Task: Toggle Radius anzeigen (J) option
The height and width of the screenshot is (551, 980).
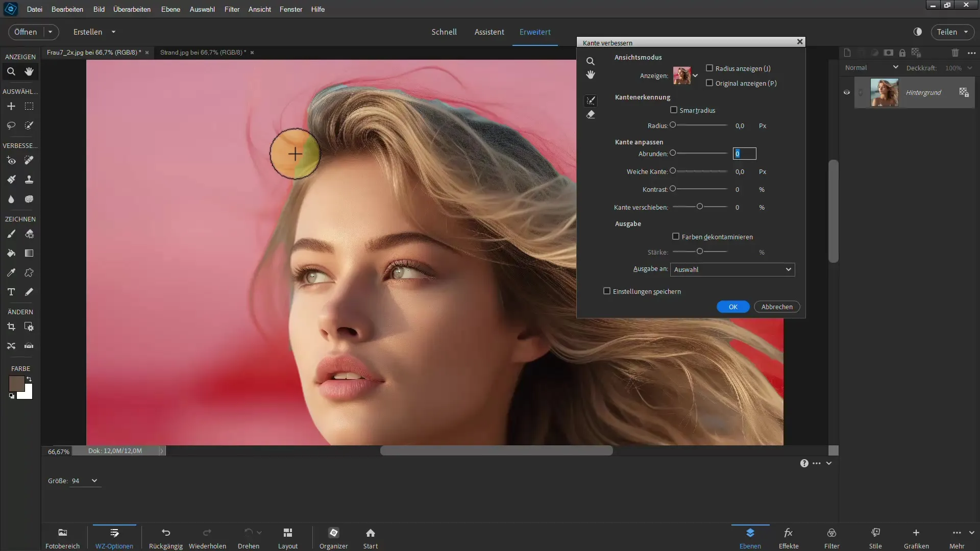Action: [x=709, y=68]
